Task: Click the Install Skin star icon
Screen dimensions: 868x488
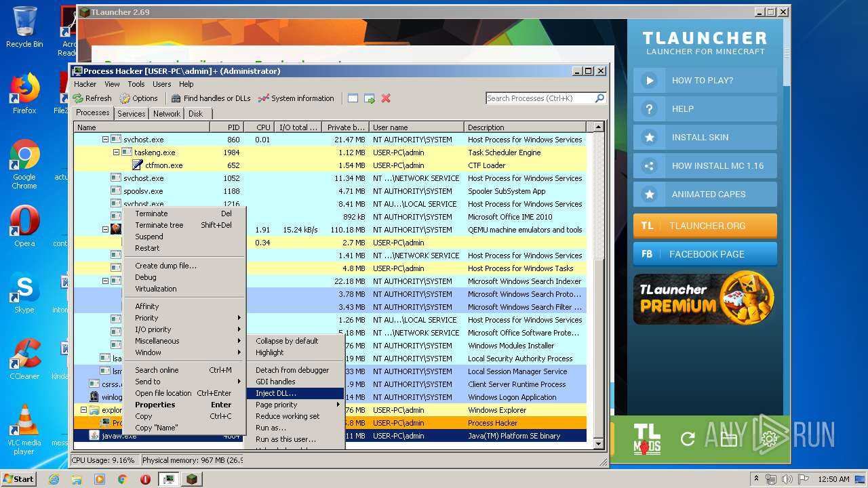Action: pyautogui.click(x=650, y=137)
